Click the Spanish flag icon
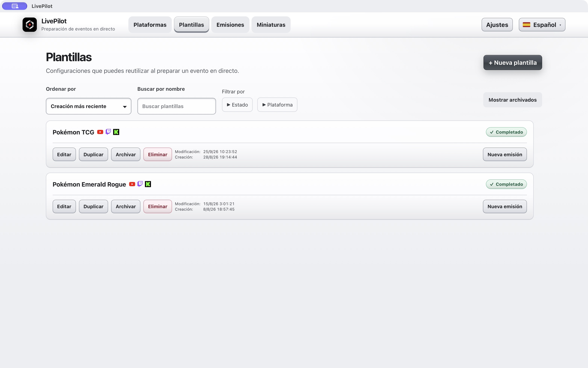The image size is (588, 368). (526, 25)
